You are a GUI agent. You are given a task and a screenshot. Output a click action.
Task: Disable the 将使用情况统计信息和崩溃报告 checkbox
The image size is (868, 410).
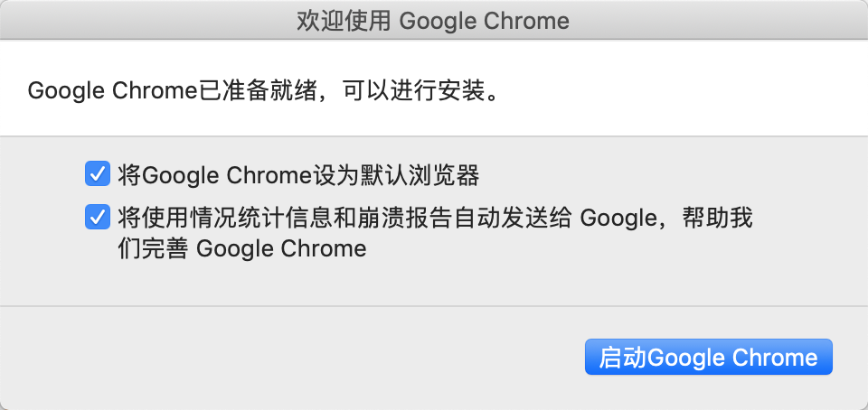pos(95,218)
